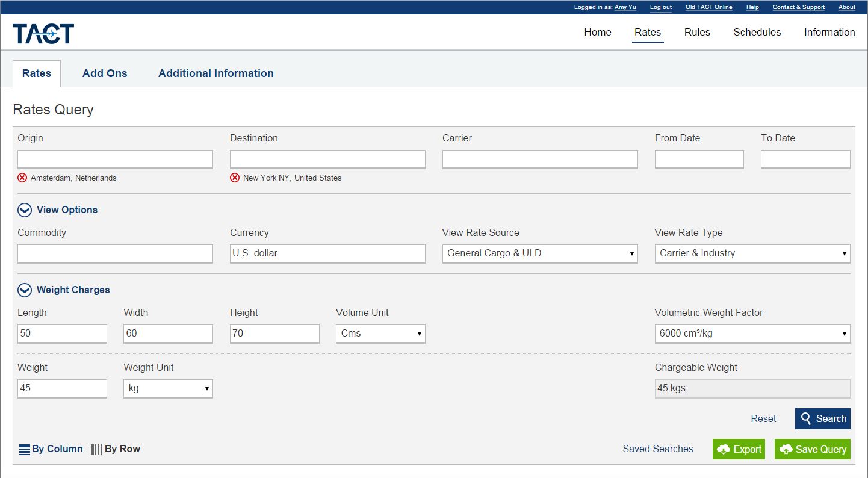Remove New York destination with red X icon
The width and height of the screenshot is (868, 478).
[235, 178]
